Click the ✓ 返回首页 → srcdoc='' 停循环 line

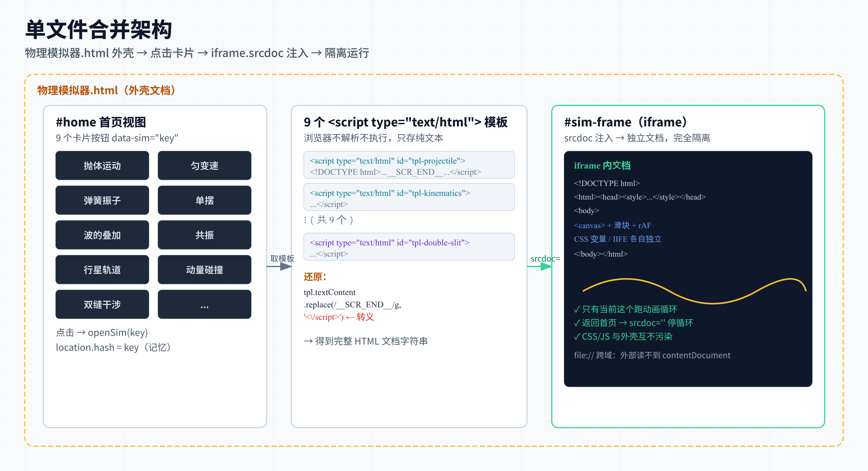pos(633,323)
